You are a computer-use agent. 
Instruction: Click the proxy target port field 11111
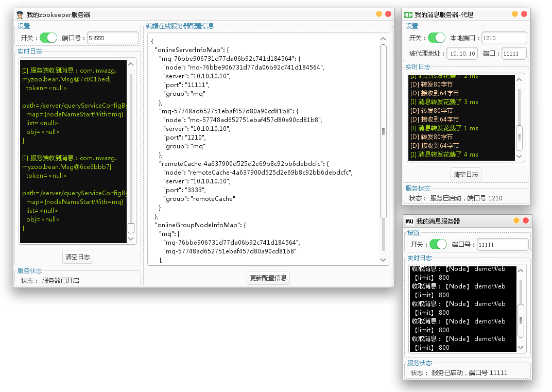[x=514, y=54]
